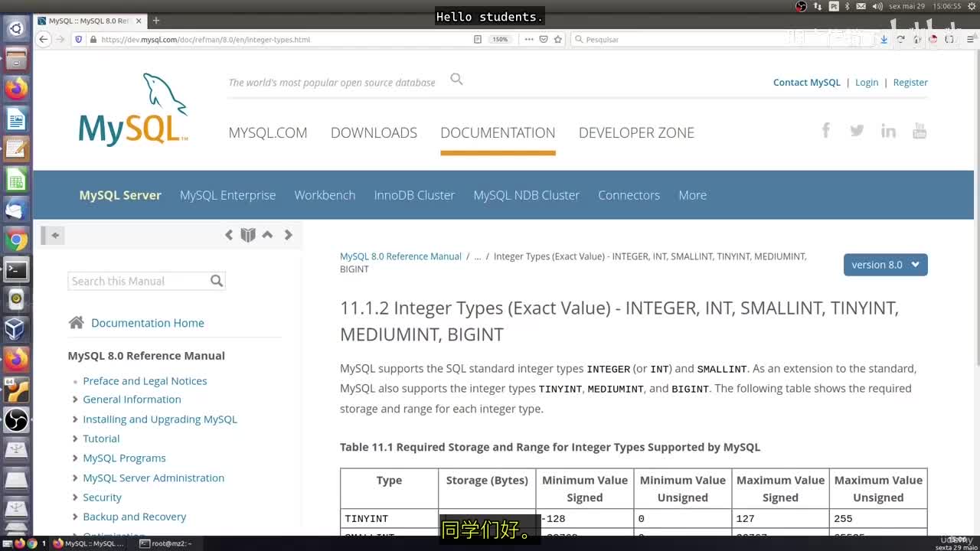Go to next manual section arrow
The height and width of the screenshot is (551, 980).
point(288,235)
